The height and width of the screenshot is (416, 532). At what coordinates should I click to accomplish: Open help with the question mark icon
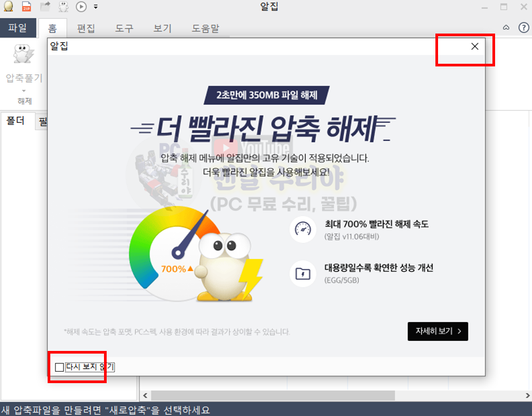click(x=523, y=28)
